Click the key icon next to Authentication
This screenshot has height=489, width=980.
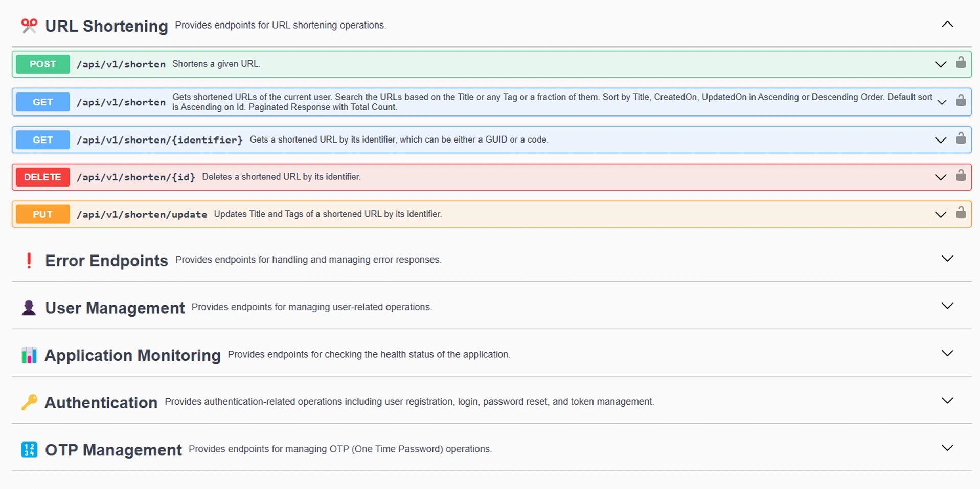tap(29, 402)
